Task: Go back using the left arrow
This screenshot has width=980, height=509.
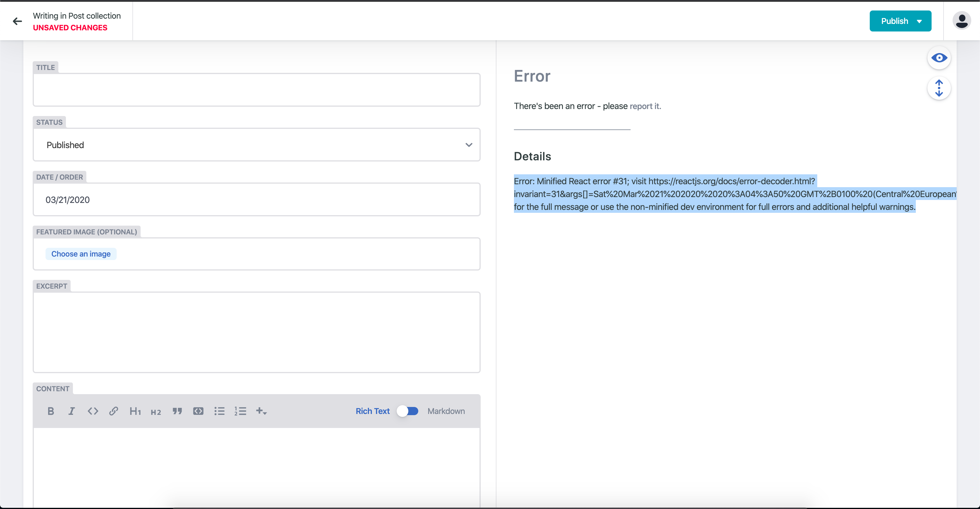Action: (x=17, y=21)
